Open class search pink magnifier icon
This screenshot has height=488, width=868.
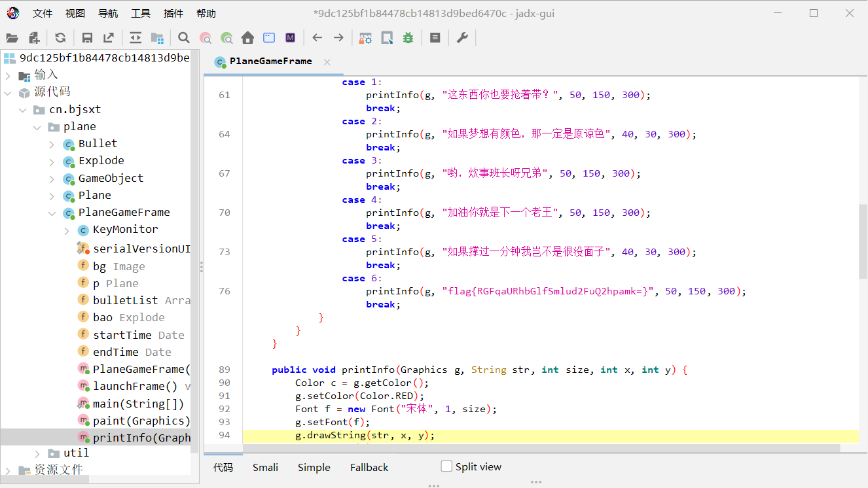pos(206,38)
